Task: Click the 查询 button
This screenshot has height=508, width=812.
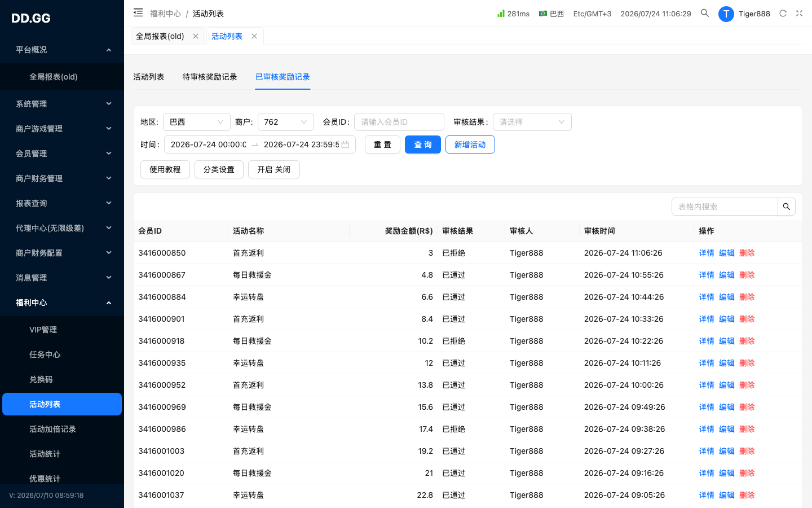Action: pyautogui.click(x=423, y=144)
